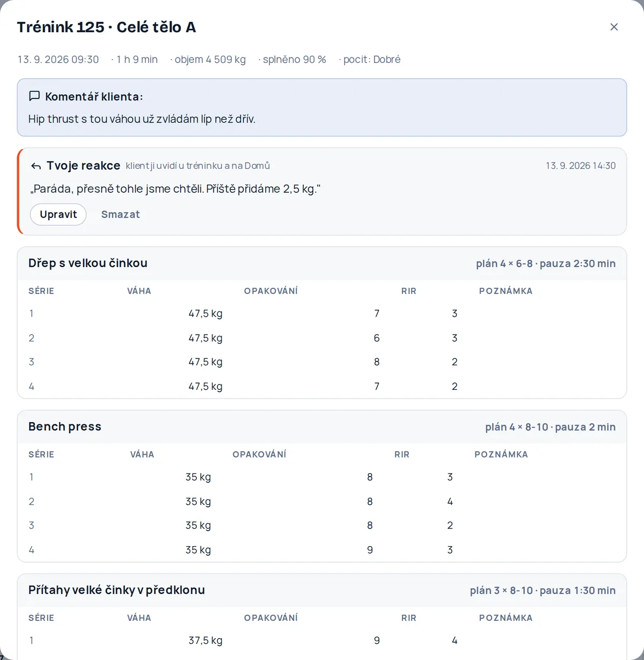Viewport: 644px width, 660px height.
Task: Click the rows plan 3 × 8-10 label
Action: point(543,590)
